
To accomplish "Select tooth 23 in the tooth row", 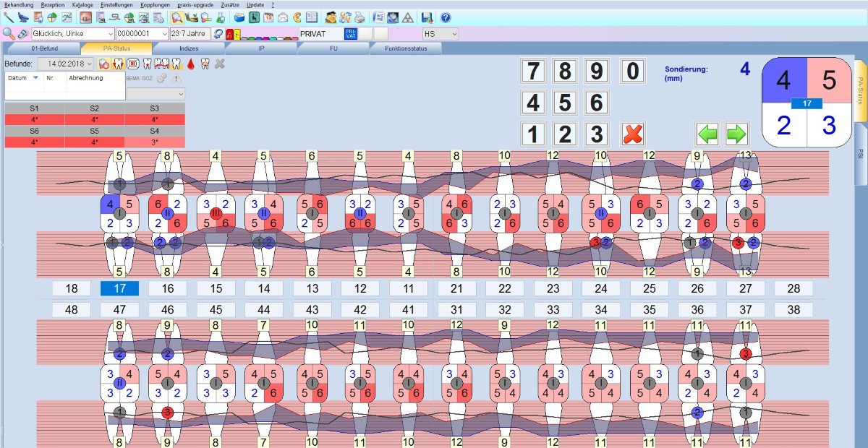I will (x=553, y=289).
